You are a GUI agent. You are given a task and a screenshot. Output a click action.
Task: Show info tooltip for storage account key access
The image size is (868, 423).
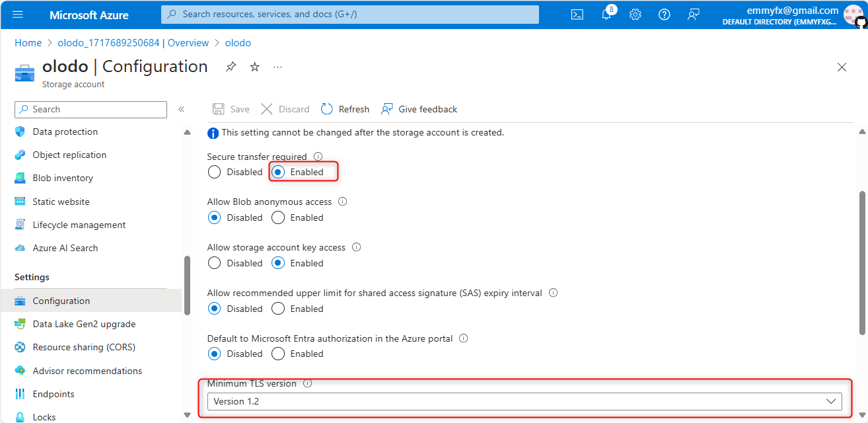[x=356, y=247]
